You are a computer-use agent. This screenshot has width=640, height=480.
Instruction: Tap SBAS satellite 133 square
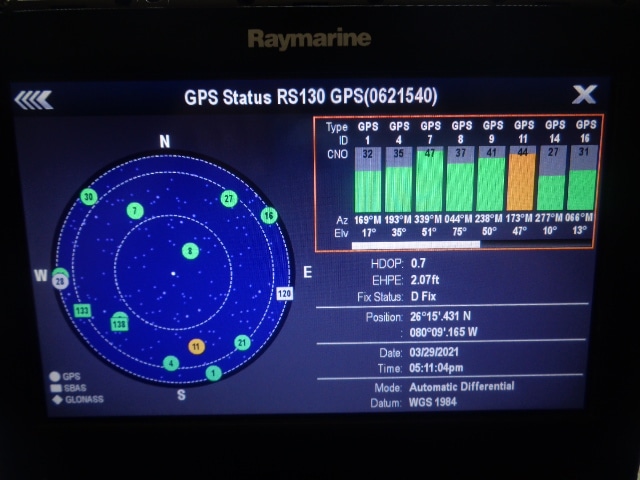(x=82, y=311)
